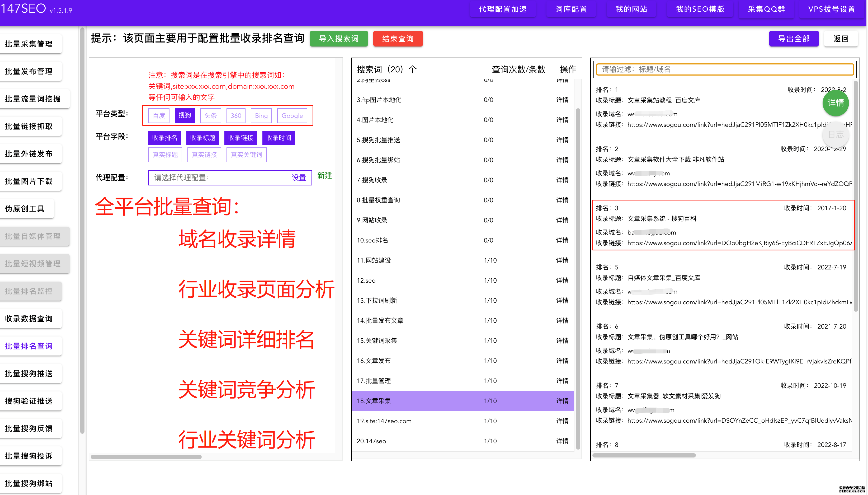
Task: Open 批量搜狗推送 sidebar item
Action: pos(31,374)
